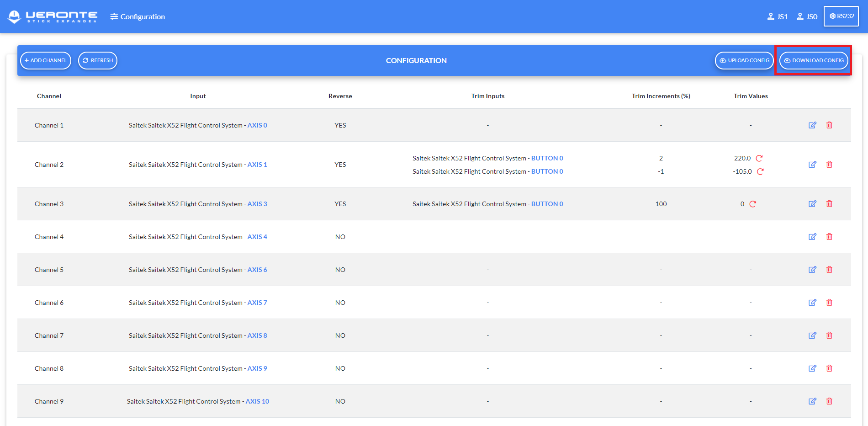
Task: Click Channel 1 Reverse value YES
Action: pos(340,125)
